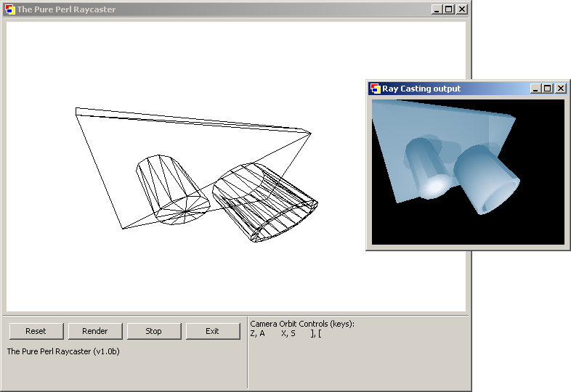Click the '], [' orbit key hint
This screenshot has width=571, height=392.
click(316, 333)
